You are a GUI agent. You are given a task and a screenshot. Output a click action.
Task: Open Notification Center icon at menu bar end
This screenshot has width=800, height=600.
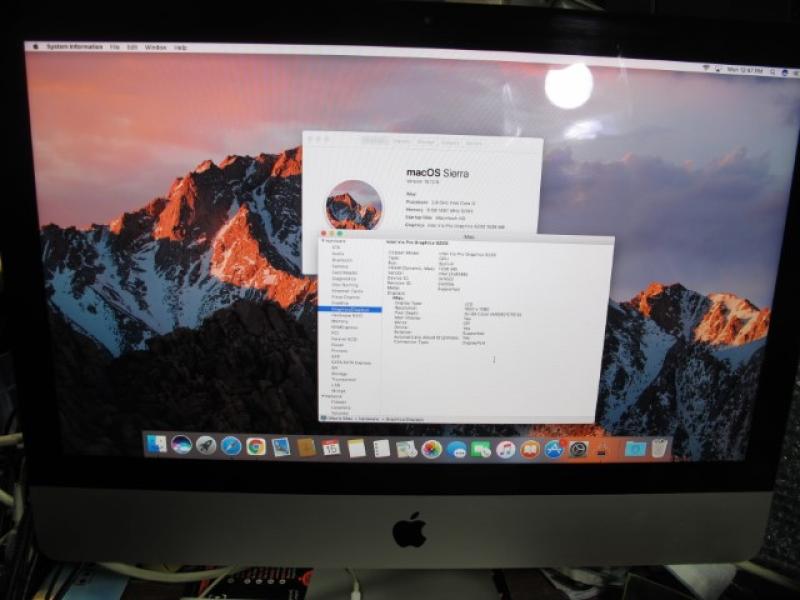[x=795, y=73]
